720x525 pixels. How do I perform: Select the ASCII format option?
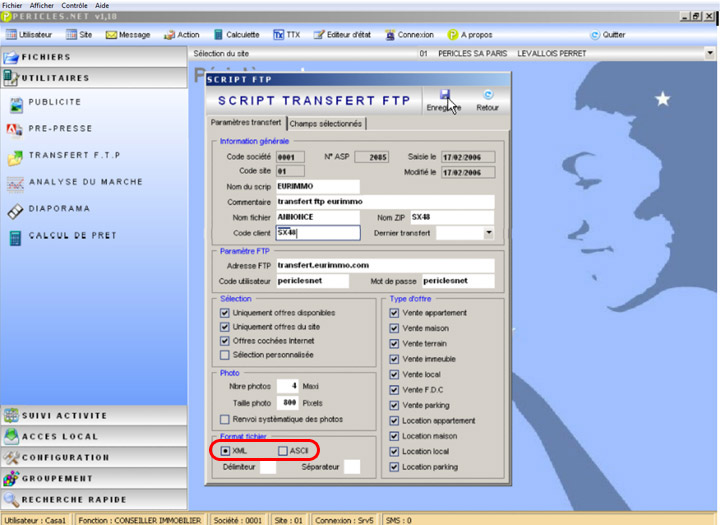[x=283, y=451]
